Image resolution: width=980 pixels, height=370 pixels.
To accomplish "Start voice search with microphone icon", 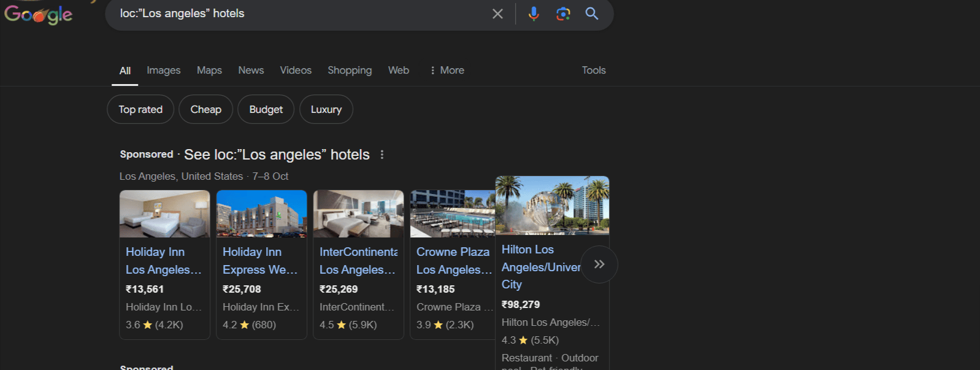I will [534, 13].
